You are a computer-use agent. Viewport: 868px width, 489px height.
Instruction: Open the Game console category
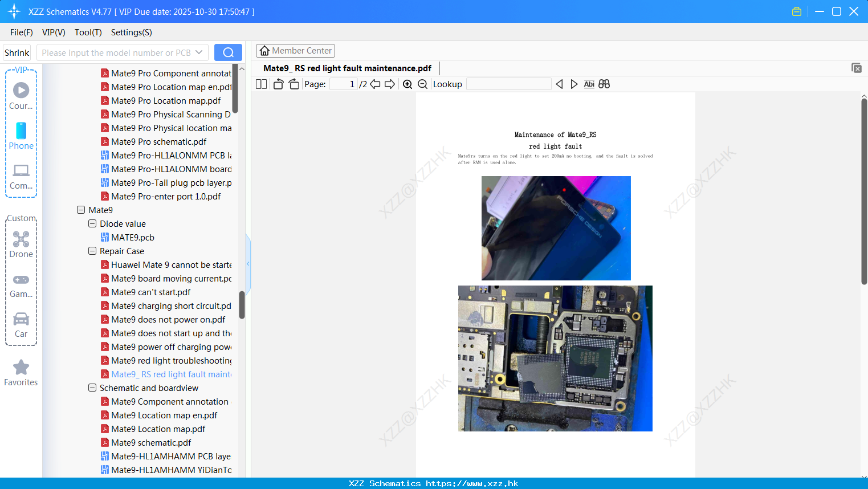coord(21,285)
